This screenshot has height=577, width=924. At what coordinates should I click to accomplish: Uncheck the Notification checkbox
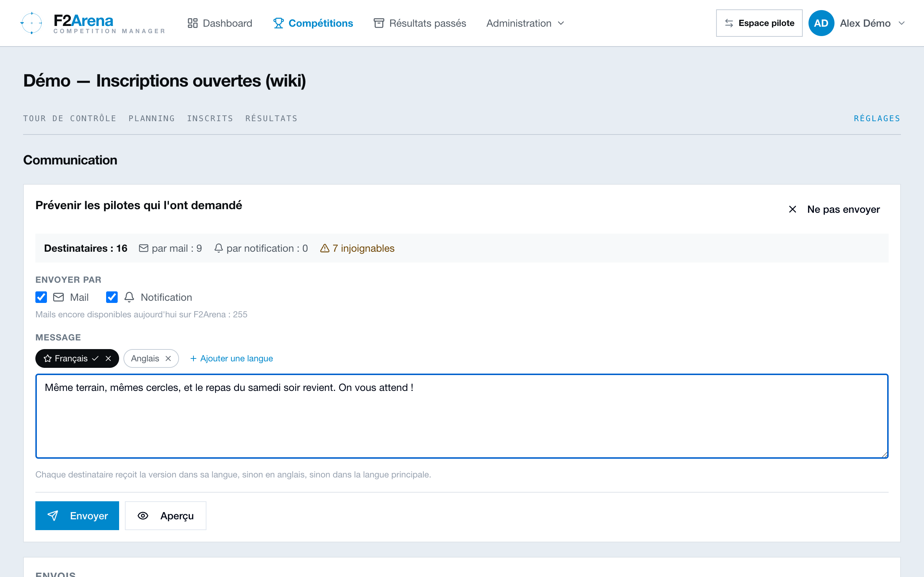pos(112,297)
